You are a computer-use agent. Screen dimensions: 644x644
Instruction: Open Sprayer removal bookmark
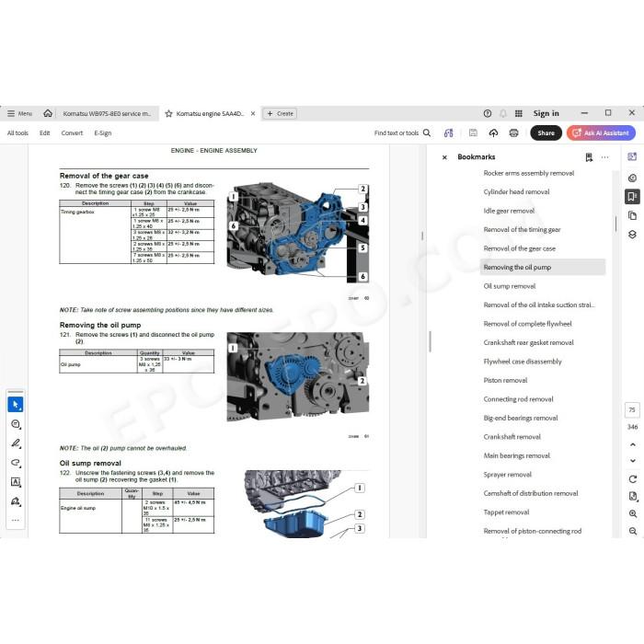[x=507, y=475]
